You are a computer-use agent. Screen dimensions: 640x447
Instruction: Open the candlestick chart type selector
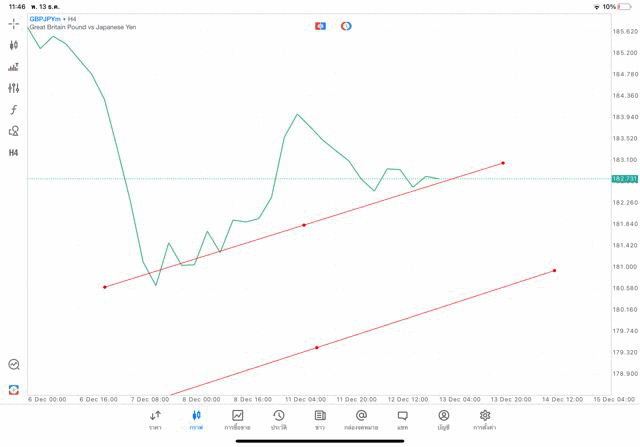tap(13, 45)
